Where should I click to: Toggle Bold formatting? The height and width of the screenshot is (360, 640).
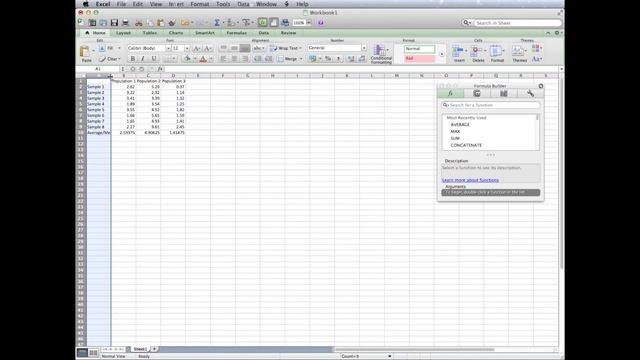(x=133, y=59)
